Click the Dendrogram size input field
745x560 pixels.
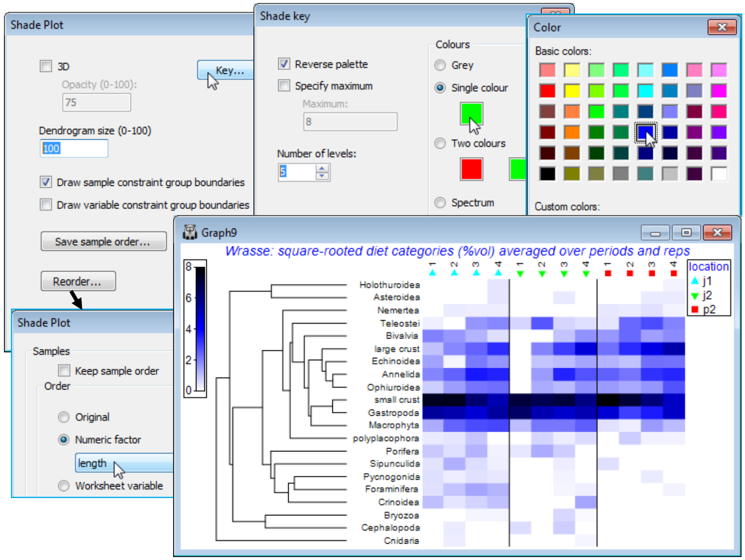(74, 148)
